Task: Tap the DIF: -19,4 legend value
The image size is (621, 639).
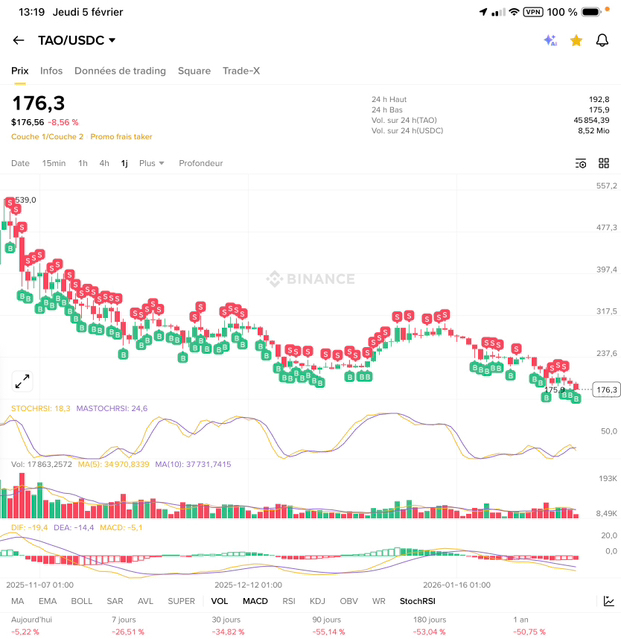Action: (29, 527)
